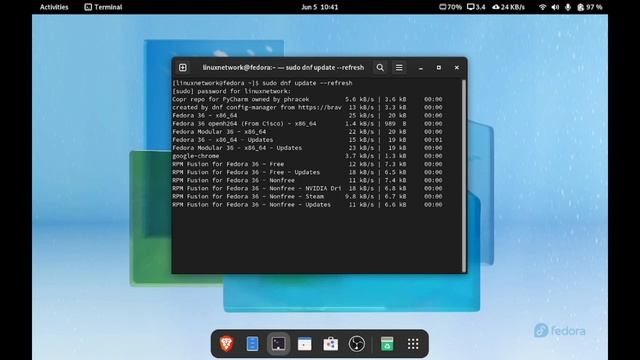640x360 pixels.
Task: Open the Calendar app in the dock
Action: pos(304,344)
